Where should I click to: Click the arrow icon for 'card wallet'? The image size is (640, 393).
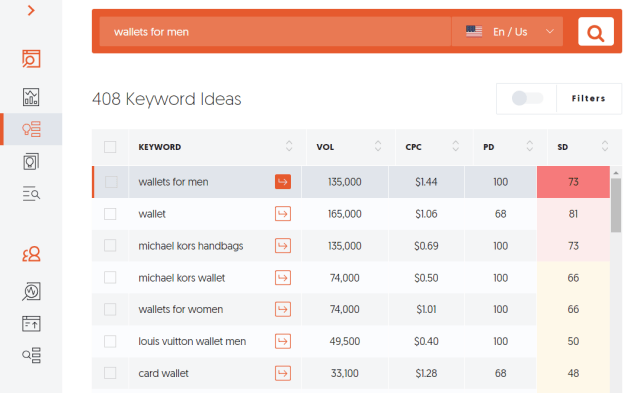tap(283, 373)
